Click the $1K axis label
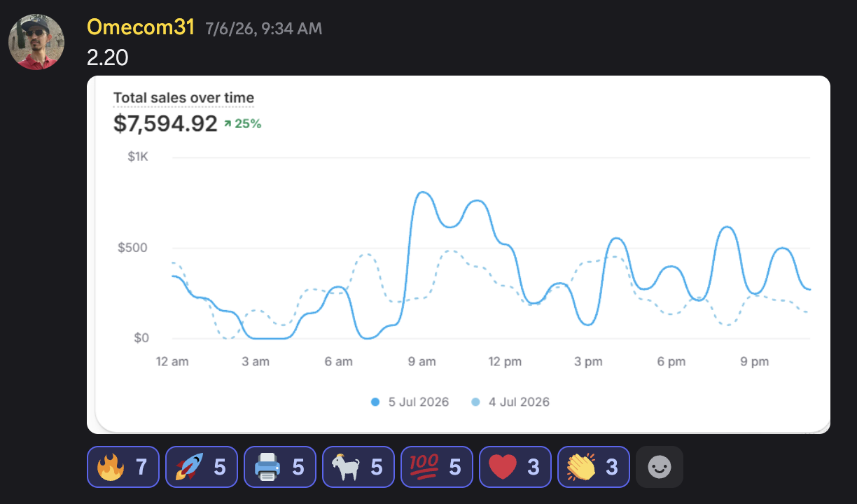This screenshot has width=857, height=504. coord(138,157)
